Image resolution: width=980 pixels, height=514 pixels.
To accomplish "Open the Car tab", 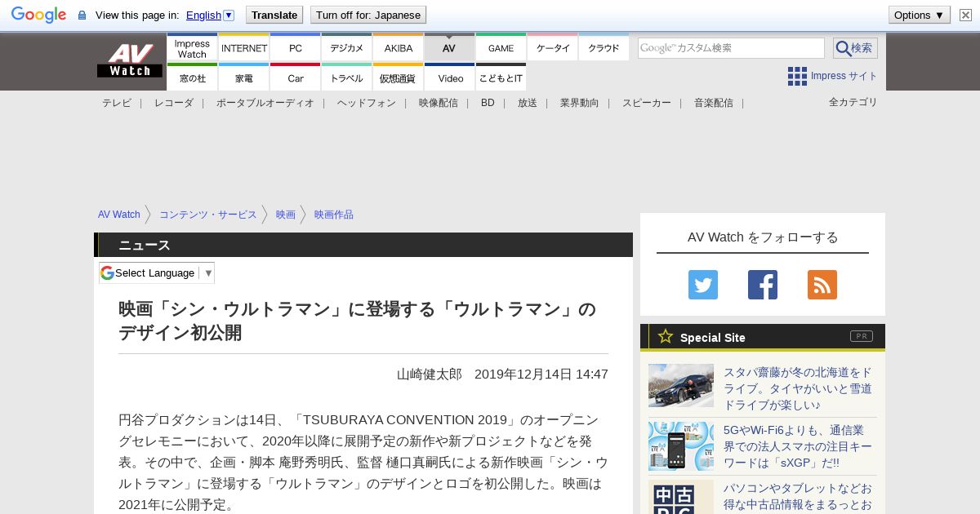I will tap(296, 78).
